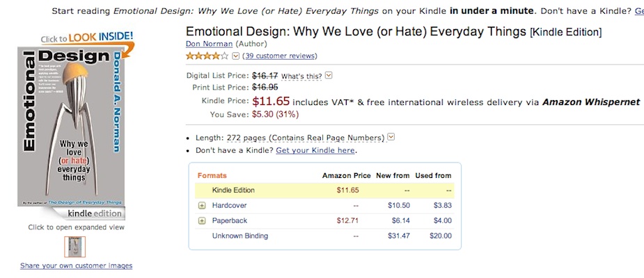Select the small cover thumbnail image
Viewport: 644px width, 278px height.
coord(74,247)
